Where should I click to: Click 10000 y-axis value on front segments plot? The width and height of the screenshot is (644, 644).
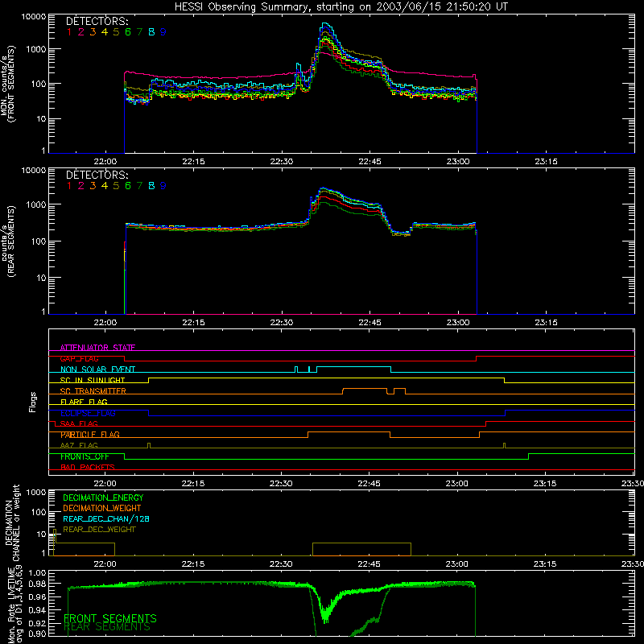click(34, 17)
